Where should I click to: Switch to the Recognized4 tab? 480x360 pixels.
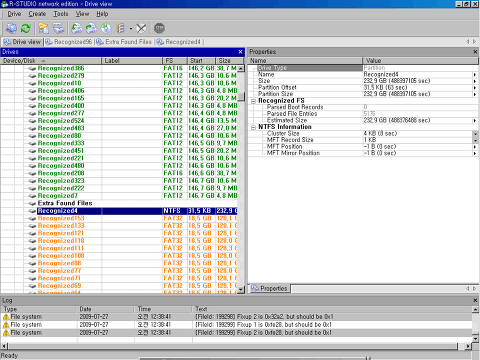point(179,42)
